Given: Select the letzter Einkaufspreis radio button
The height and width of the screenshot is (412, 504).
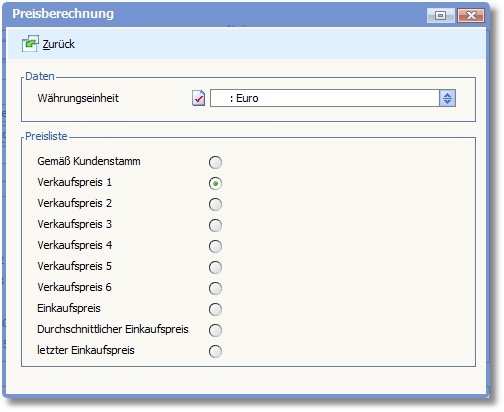Looking at the screenshot, I should point(215,351).
